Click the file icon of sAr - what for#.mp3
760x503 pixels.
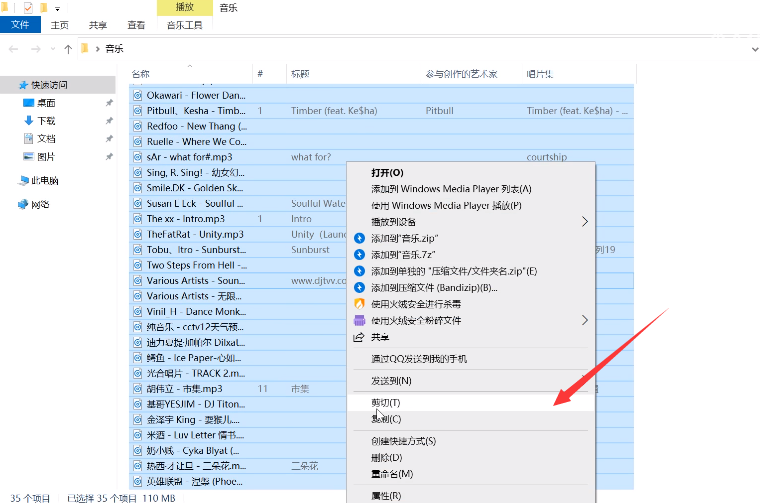tap(138, 157)
